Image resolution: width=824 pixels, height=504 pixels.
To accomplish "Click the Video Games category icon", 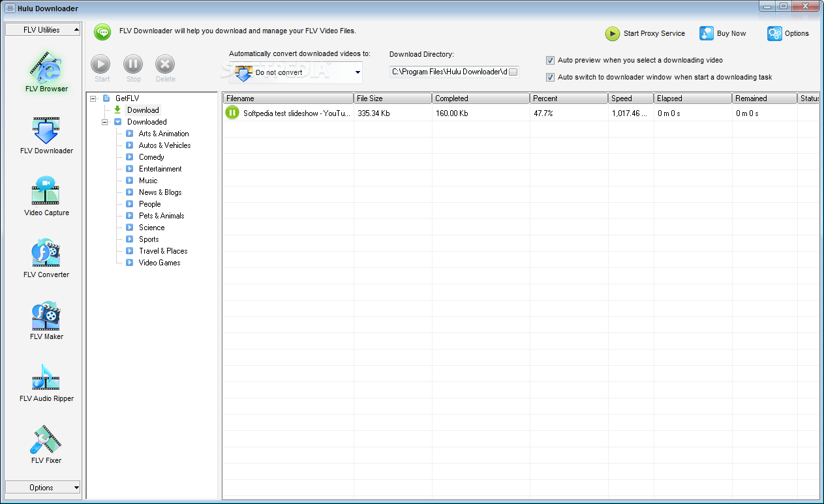I will (x=129, y=263).
